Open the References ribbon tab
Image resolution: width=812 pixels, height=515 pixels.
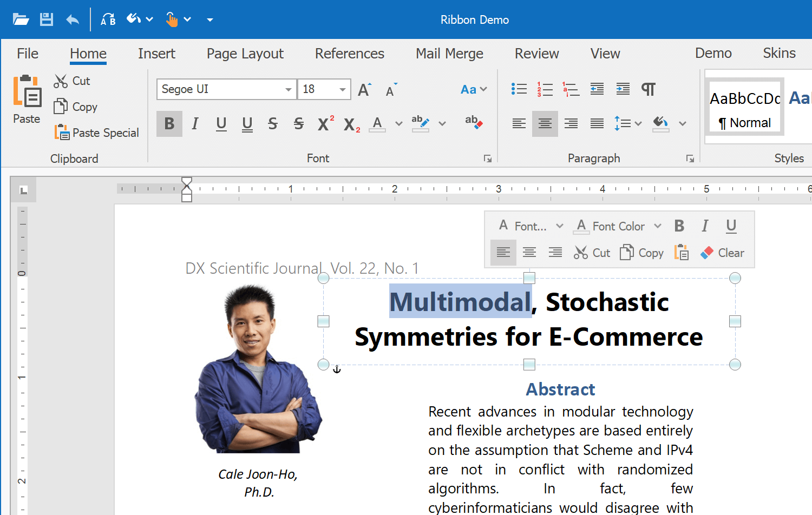(349, 54)
